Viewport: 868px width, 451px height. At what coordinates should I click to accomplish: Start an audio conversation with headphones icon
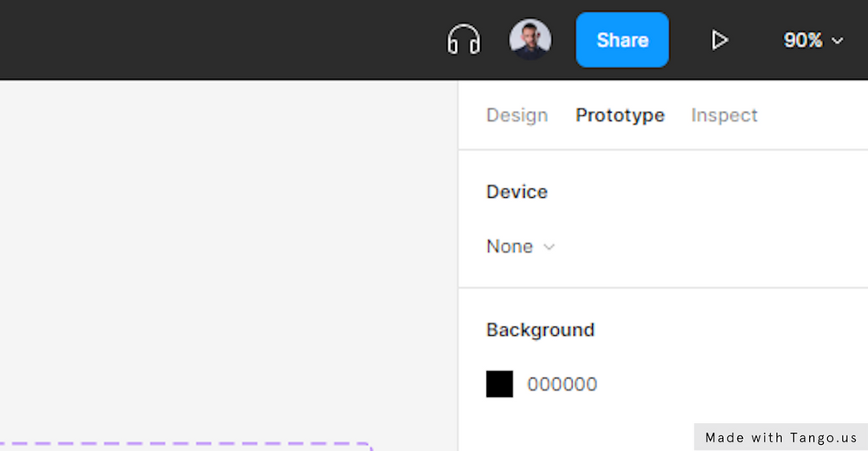[x=464, y=40]
